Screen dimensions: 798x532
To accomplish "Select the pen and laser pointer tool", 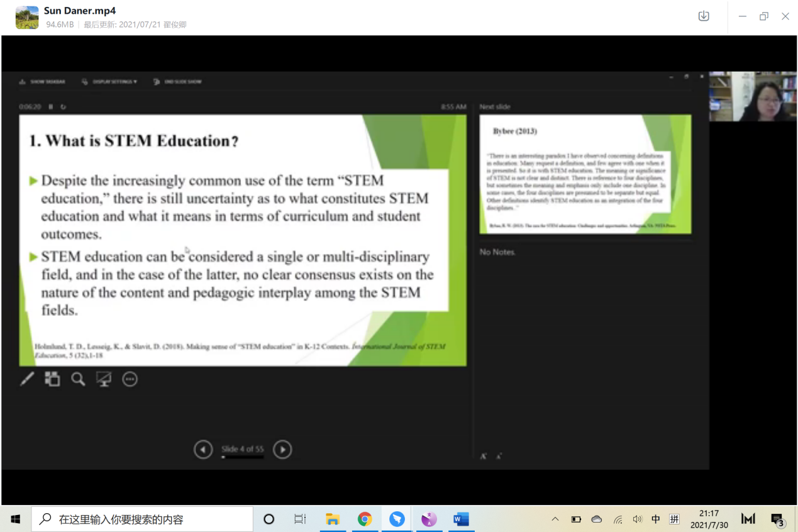I will (27, 379).
